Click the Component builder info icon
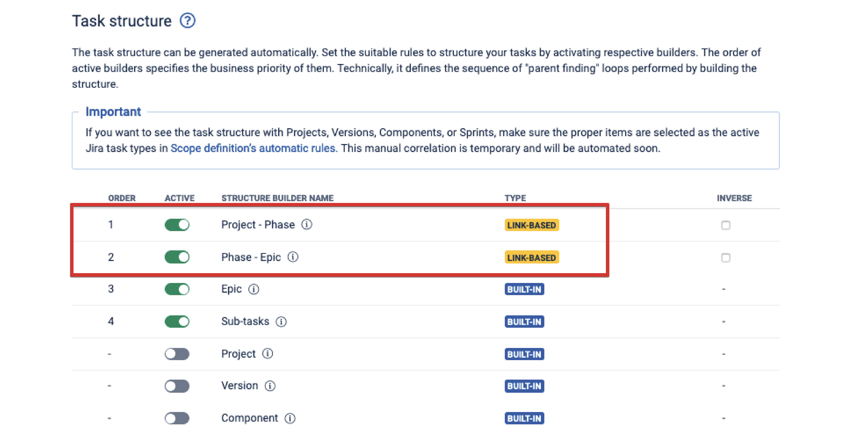Image resolution: width=868 pixels, height=434 pixels. (290, 418)
